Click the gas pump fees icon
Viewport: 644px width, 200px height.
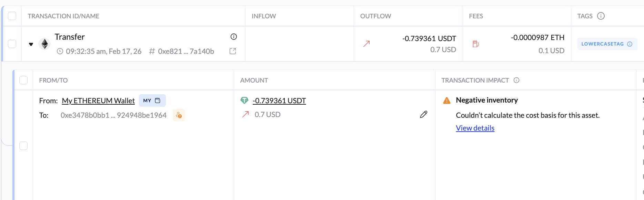tap(476, 44)
